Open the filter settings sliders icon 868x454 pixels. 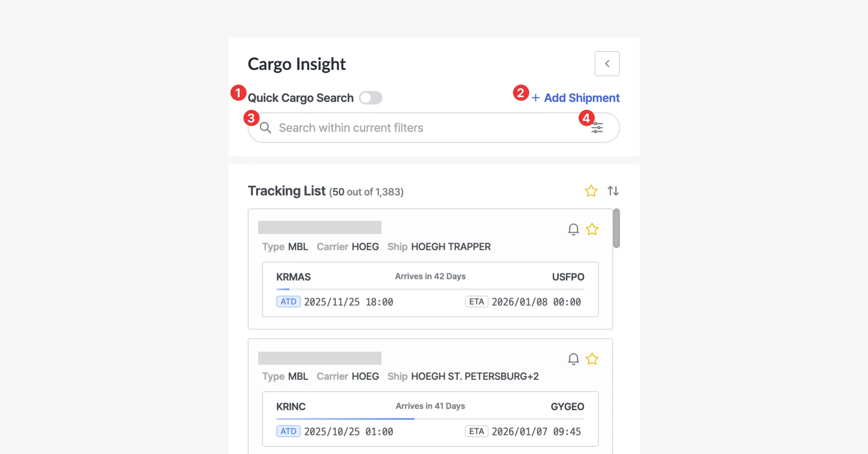pyautogui.click(x=597, y=128)
